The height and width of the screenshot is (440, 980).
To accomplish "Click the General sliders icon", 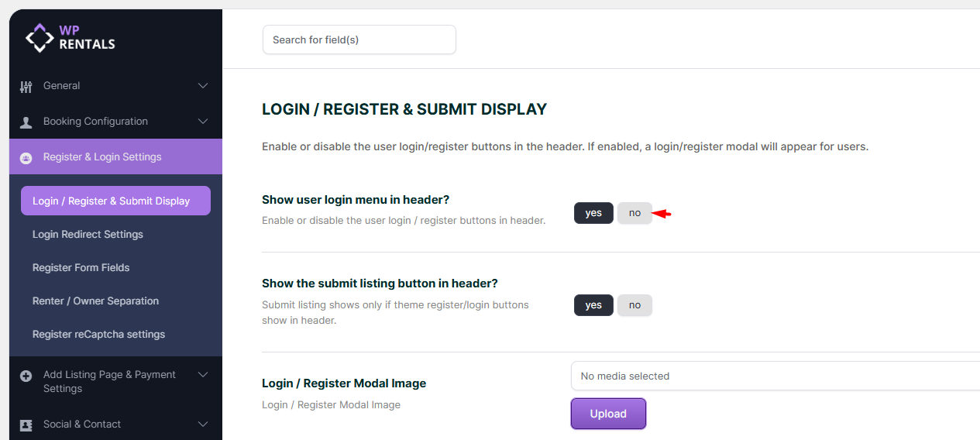I will coord(26,87).
